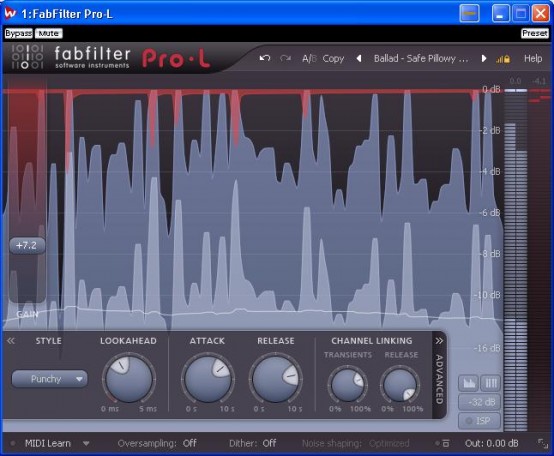Click the -32 dB meter scale button
Screen dimensions: 554x456
(479, 402)
